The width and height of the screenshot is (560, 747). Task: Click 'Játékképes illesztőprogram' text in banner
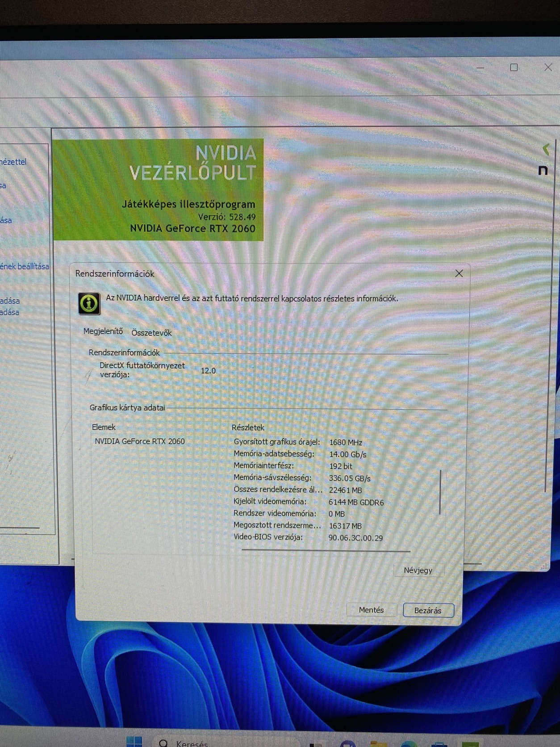click(x=188, y=204)
